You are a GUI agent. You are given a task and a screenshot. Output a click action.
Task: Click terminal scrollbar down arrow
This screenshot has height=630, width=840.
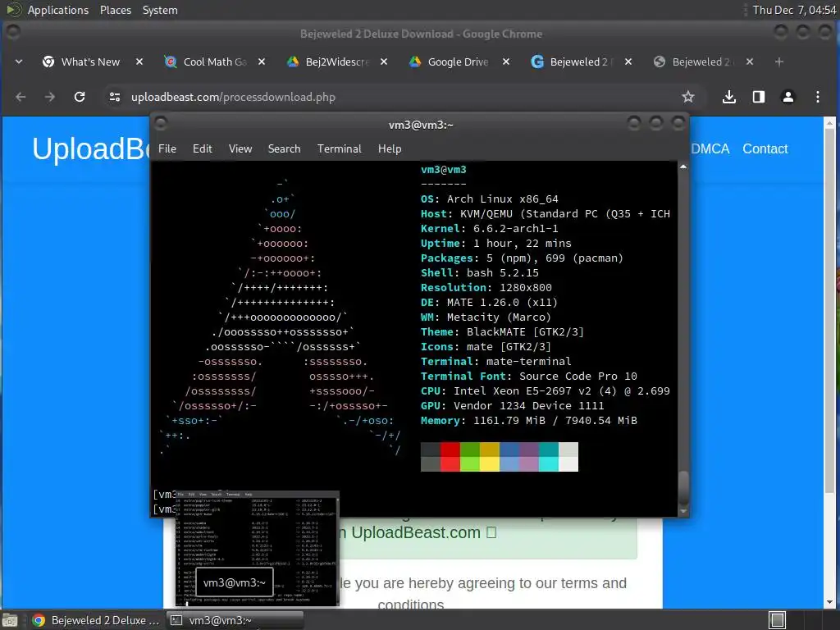[x=683, y=512]
